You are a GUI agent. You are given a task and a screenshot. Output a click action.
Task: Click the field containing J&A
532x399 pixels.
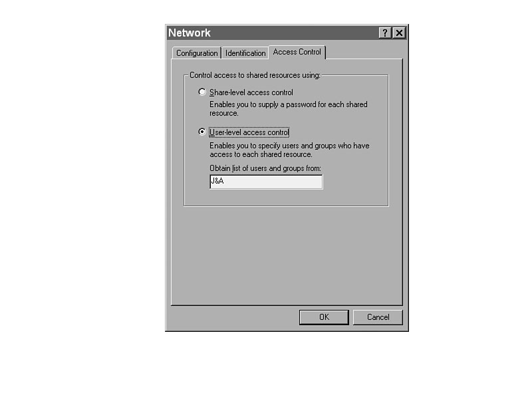tap(266, 182)
